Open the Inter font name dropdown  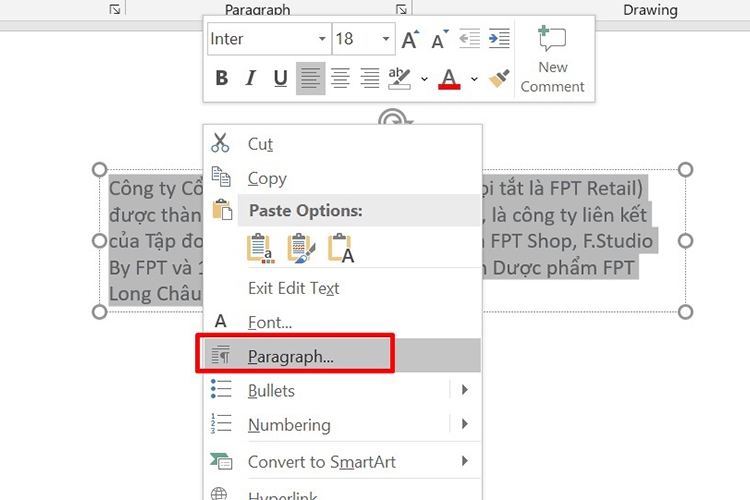click(x=322, y=39)
